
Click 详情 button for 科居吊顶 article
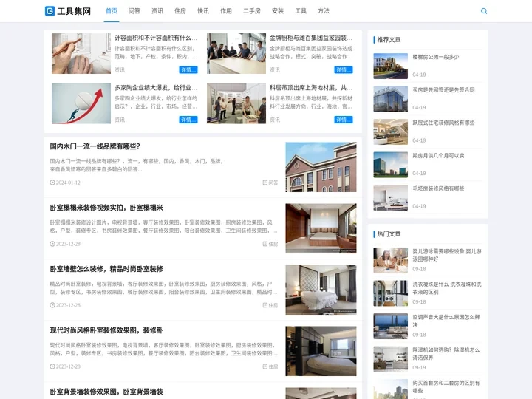[x=344, y=120]
